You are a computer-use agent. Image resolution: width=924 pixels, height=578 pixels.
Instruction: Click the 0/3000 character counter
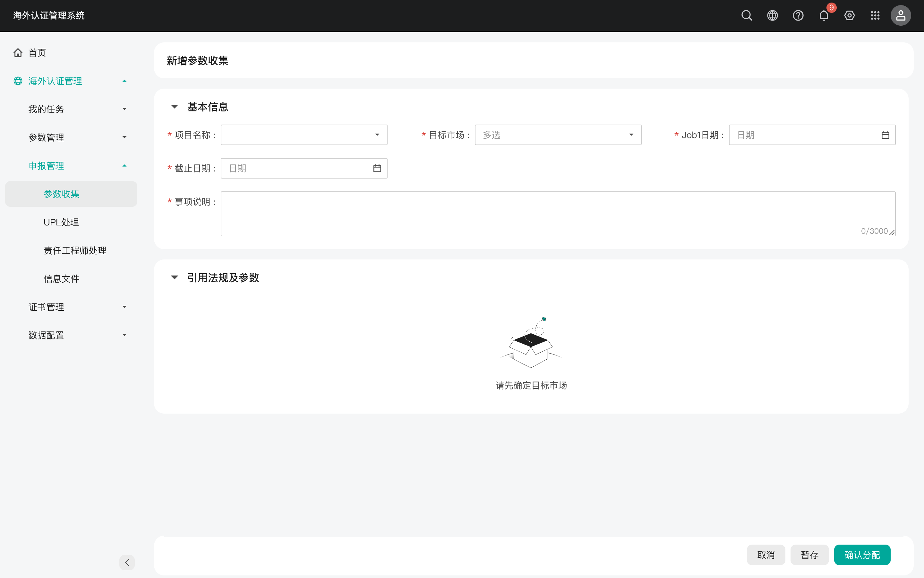(x=874, y=231)
